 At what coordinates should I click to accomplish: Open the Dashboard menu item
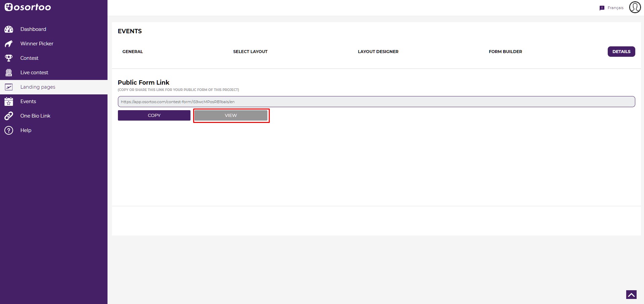(33, 29)
